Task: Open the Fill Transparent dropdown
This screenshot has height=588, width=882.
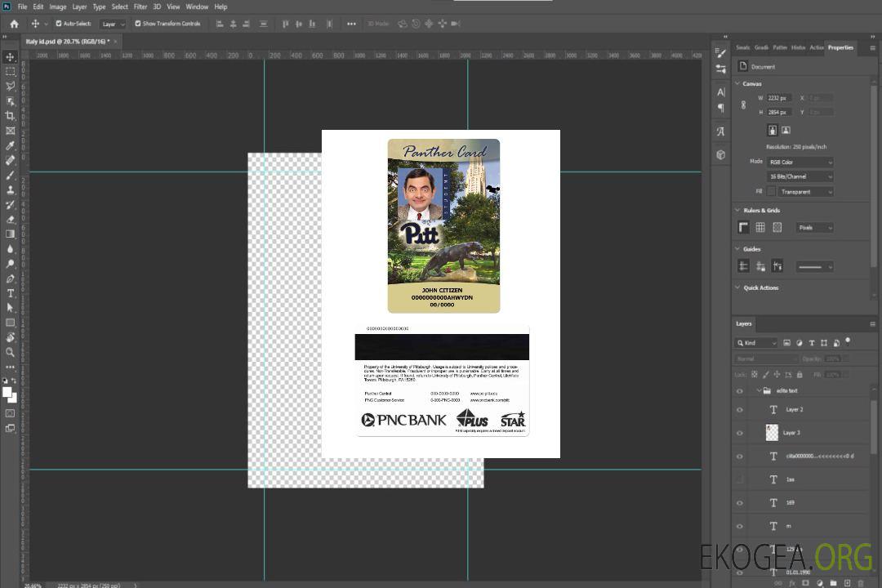Action: (x=805, y=192)
